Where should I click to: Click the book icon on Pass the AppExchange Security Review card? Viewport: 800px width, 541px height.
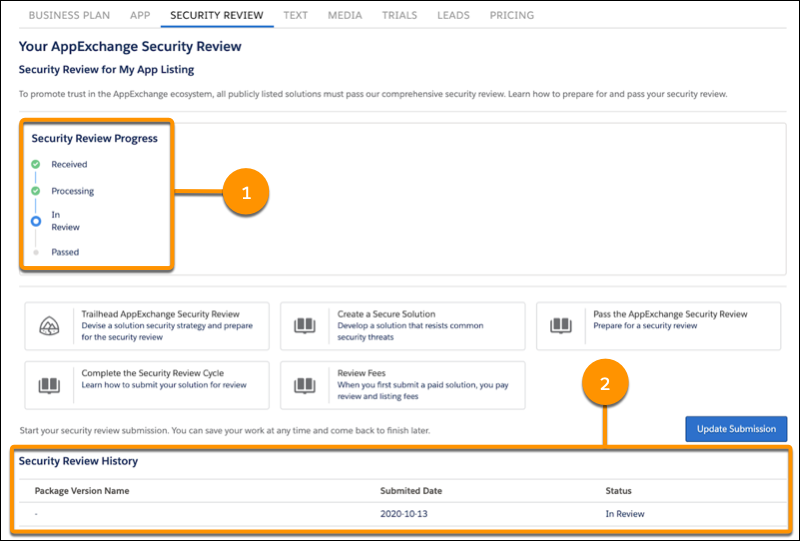561,326
